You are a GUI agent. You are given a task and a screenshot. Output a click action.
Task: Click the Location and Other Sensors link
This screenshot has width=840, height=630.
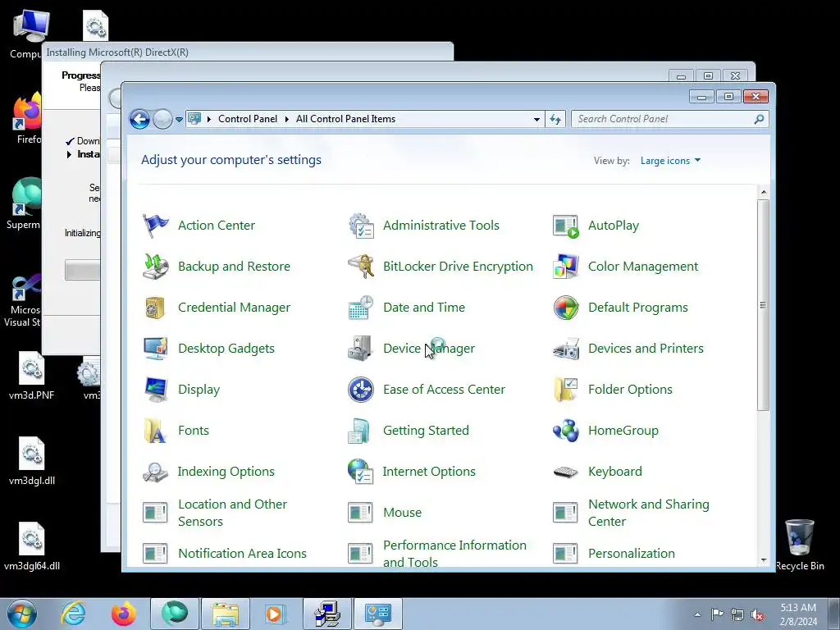[232, 513]
